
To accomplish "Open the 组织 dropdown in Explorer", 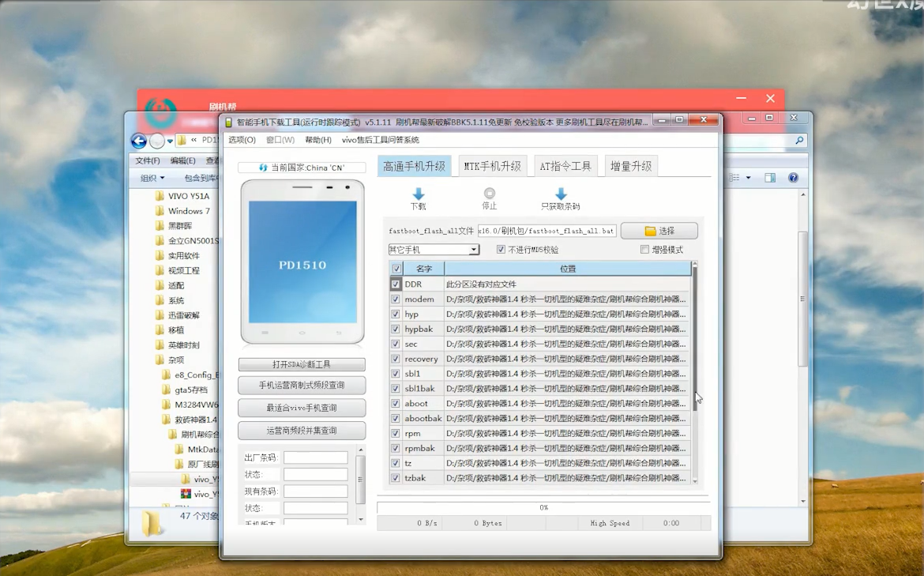I will (x=152, y=178).
